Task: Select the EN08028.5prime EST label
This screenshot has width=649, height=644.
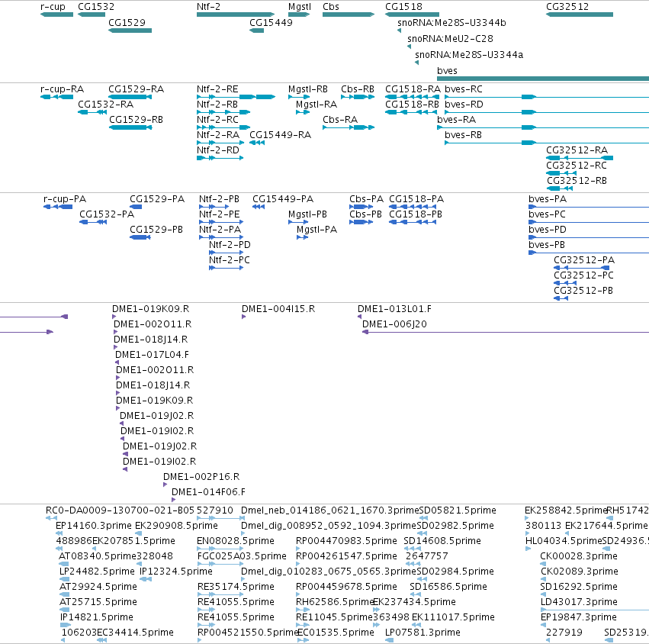Action: coord(236,541)
